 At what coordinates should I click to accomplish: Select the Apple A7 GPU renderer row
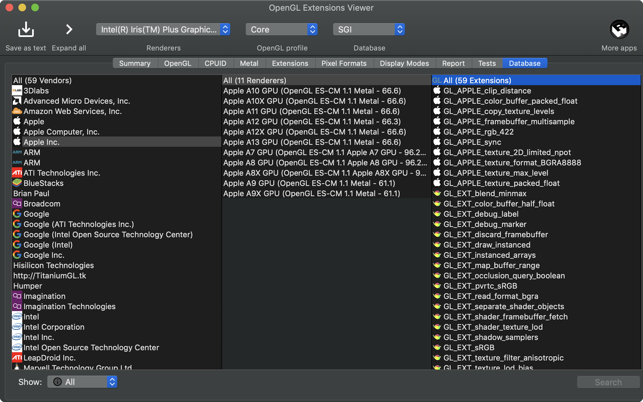click(326, 152)
